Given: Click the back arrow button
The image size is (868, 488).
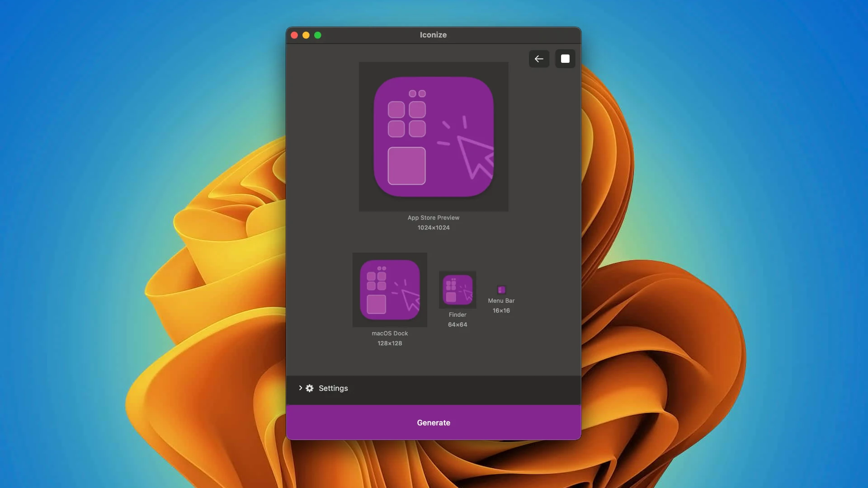Looking at the screenshot, I should coord(539,59).
